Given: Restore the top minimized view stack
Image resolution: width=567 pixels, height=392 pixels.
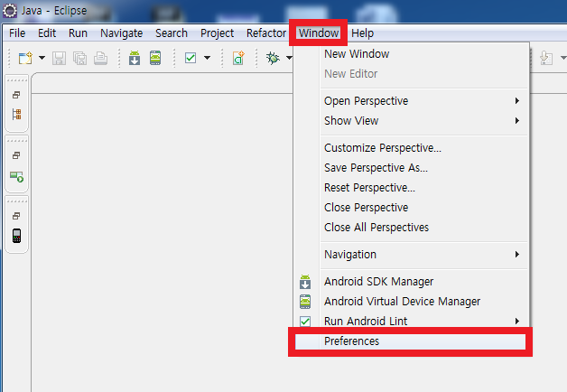Looking at the screenshot, I should coord(16,95).
